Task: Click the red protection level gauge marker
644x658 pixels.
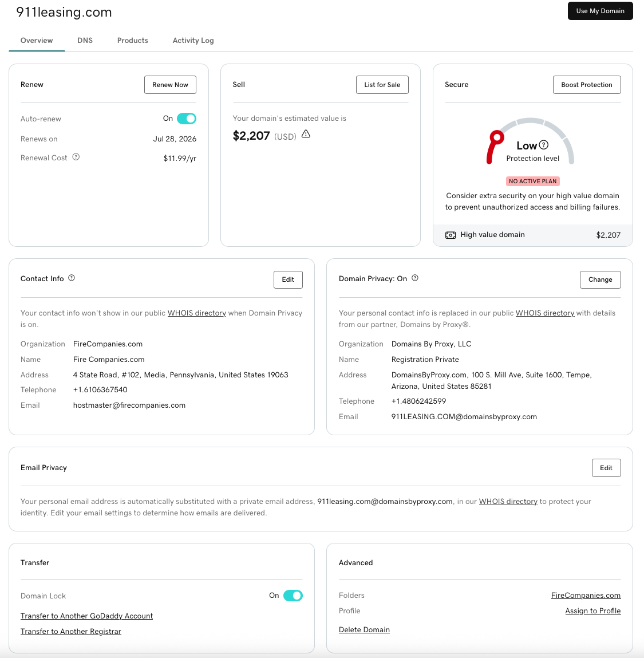Action: pyautogui.click(x=496, y=137)
